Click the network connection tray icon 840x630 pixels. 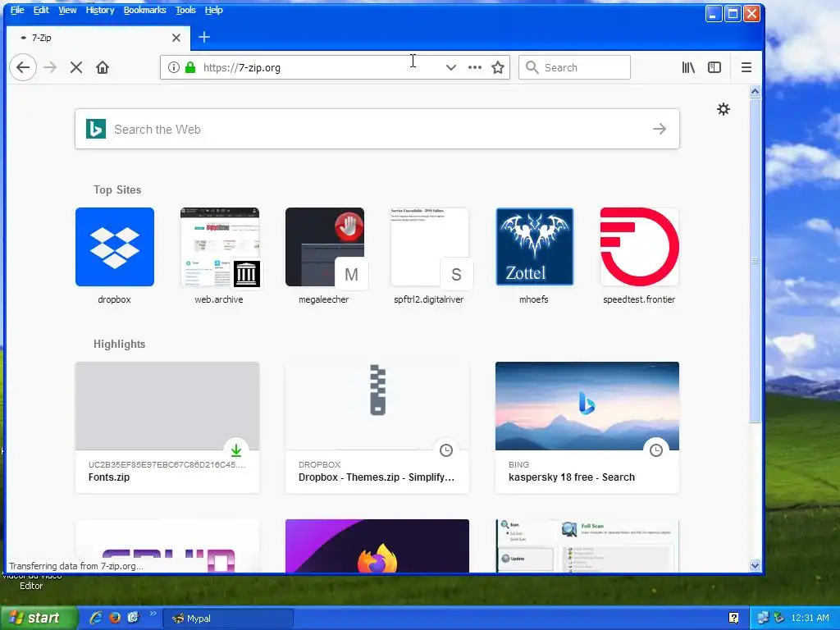point(762,618)
